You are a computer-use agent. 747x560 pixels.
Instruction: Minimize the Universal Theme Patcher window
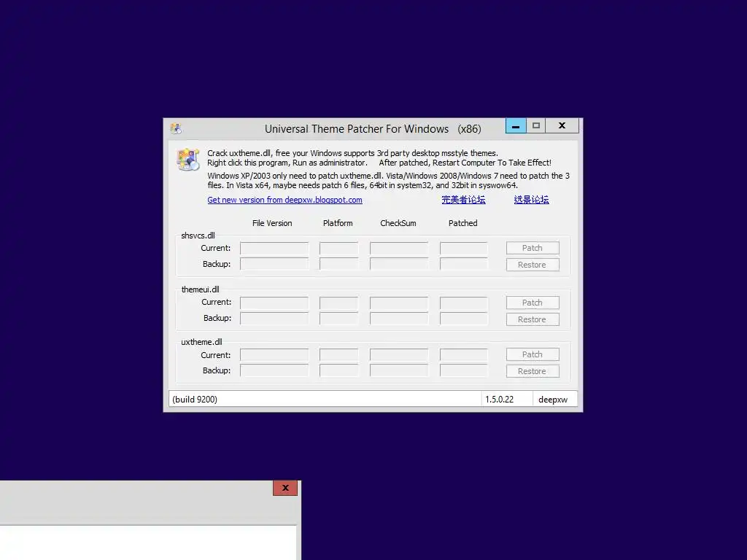point(516,125)
